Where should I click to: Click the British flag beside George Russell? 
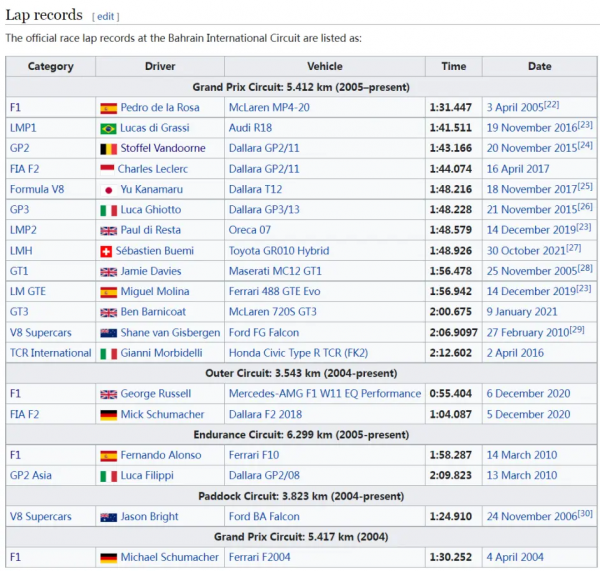[x=108, y=394]
